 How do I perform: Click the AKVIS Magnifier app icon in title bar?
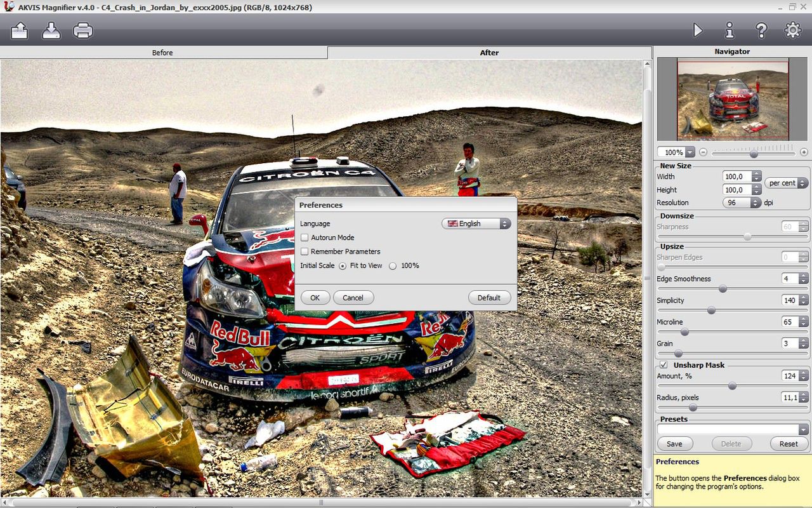point(8,7)
